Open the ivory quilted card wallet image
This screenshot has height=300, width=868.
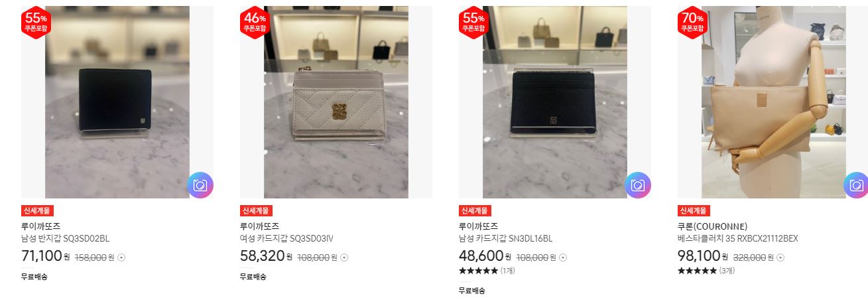pos(336,102)
